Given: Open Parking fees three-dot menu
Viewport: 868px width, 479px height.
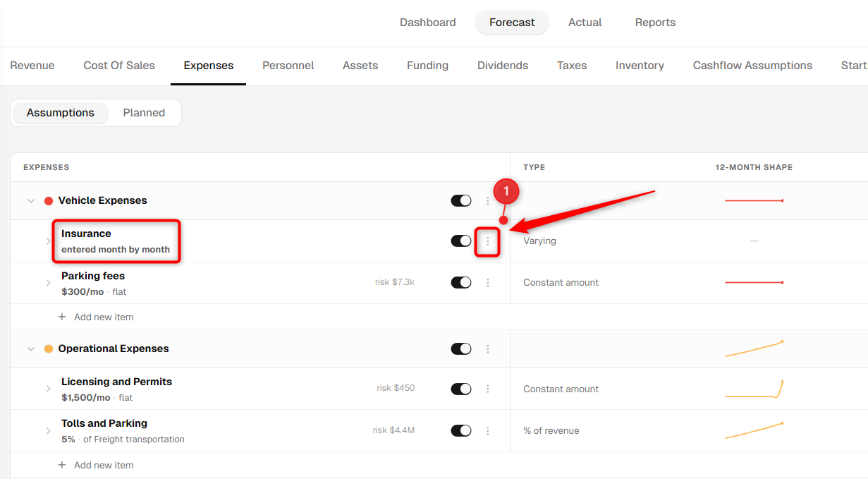Looking at the screenshot, I should (x=487, y=283).
